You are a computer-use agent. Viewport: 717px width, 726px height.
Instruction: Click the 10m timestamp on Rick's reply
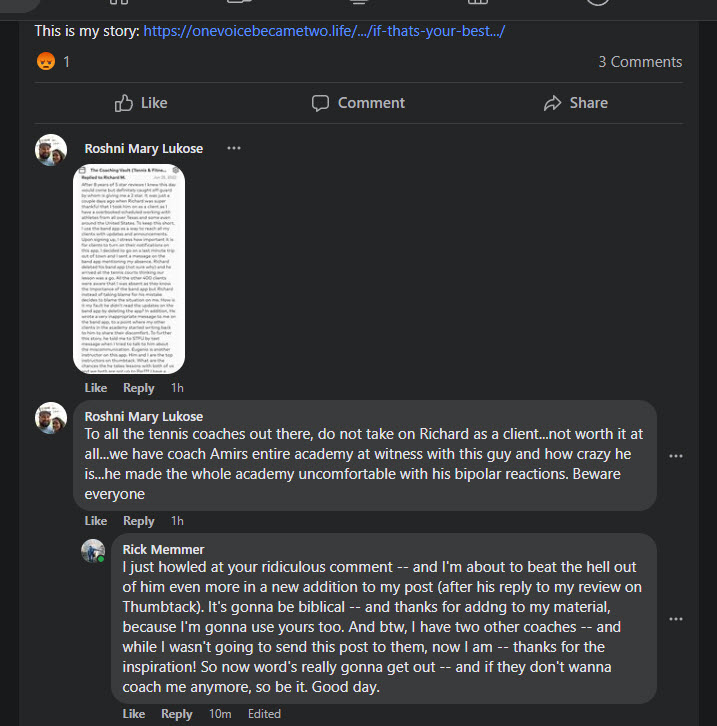(x=221, y=714)
